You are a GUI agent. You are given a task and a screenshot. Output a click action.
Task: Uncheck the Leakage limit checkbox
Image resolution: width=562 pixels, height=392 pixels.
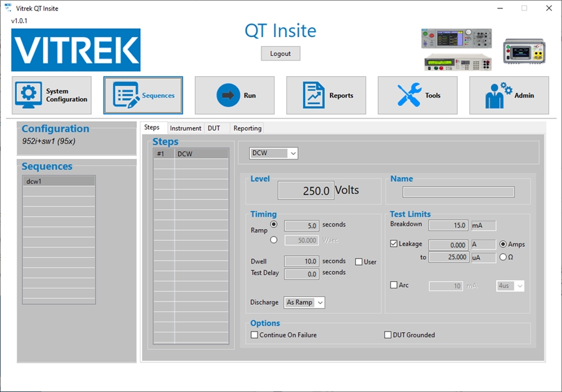(394, 244)
